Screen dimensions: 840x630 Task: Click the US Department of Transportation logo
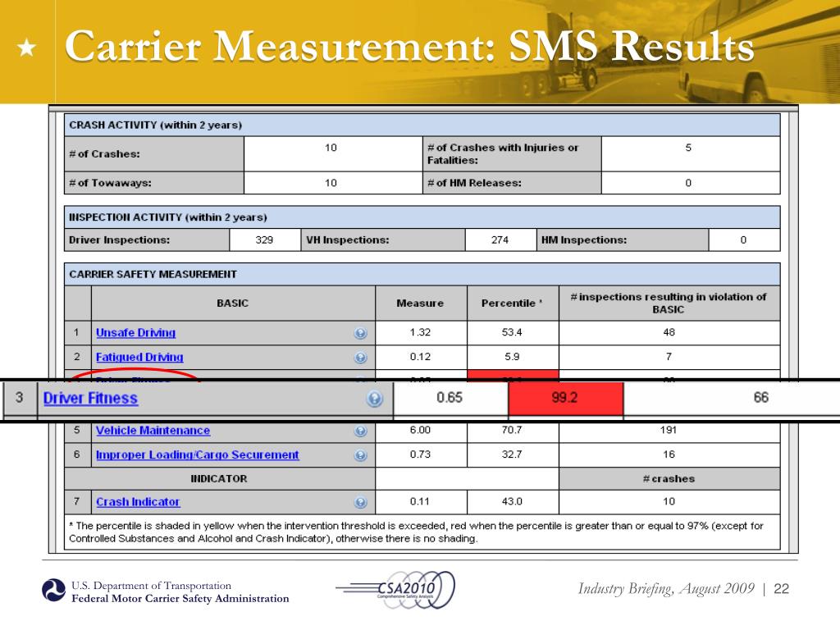[x=53, y=591]
